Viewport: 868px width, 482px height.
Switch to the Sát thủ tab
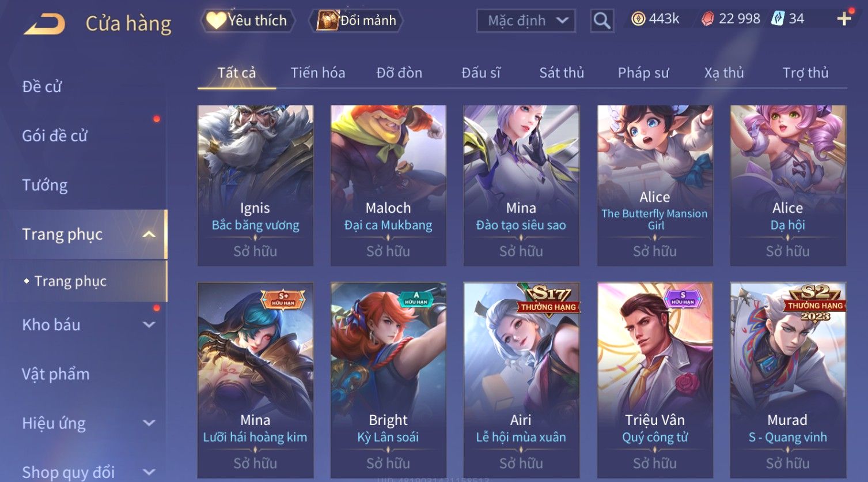[x=562, y=73]
